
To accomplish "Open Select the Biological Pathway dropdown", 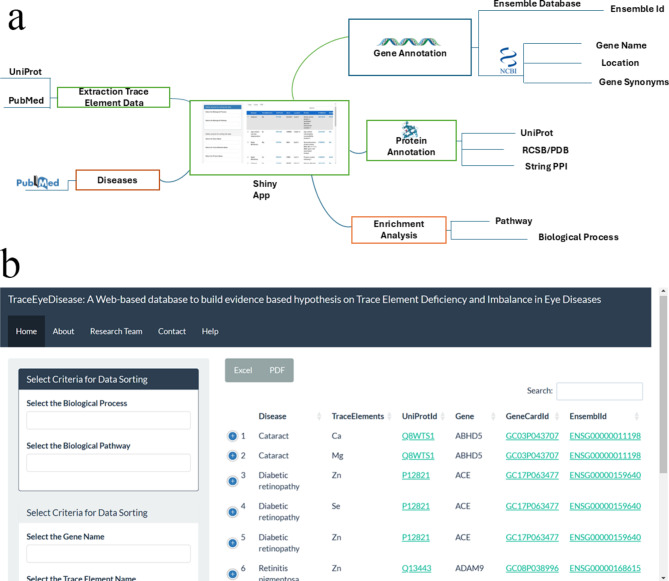I will coord(108,462).
